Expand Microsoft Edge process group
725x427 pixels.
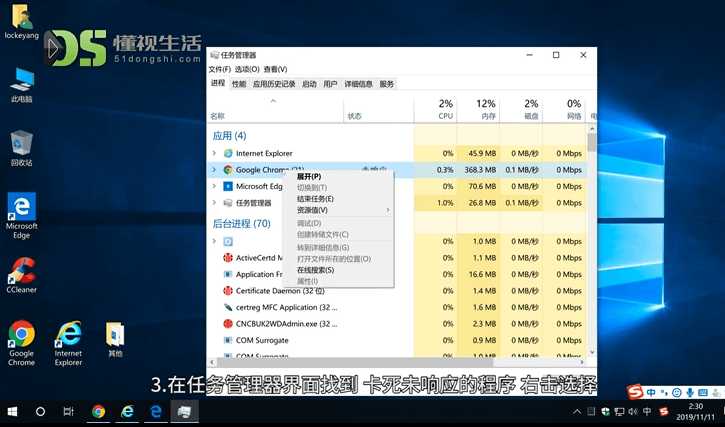pyautogui.click(x=214, y=186)
